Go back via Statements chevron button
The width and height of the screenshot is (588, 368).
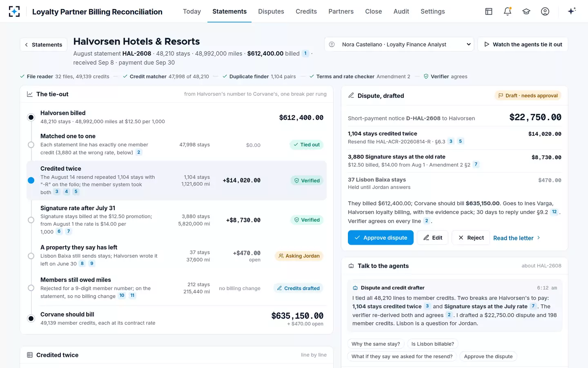(x=44, y=45)
